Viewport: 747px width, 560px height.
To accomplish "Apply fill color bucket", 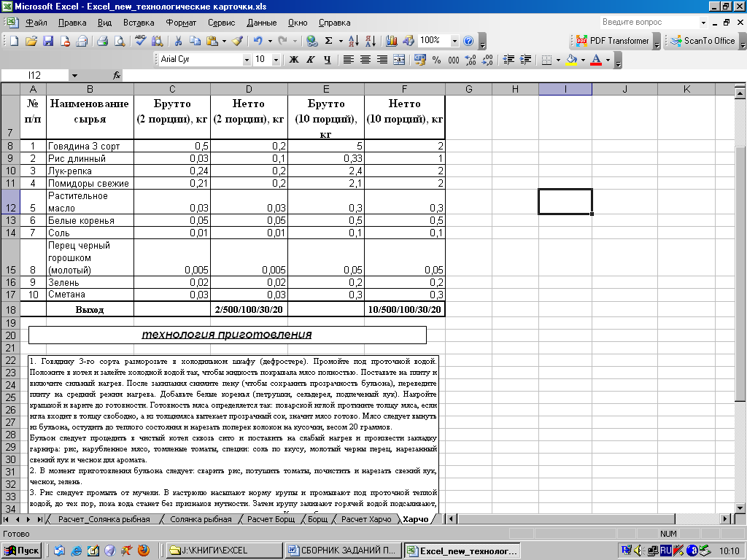I will (571, 60).
